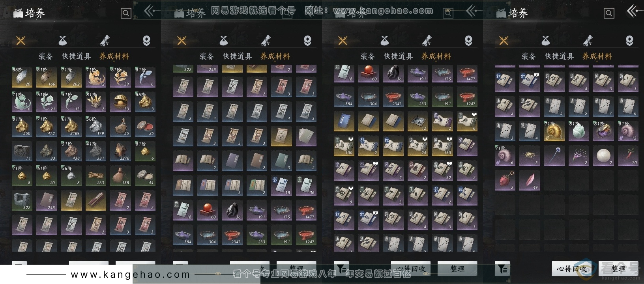
Task: Open 快捷道具 tab in the third panel
Action: 398,56
